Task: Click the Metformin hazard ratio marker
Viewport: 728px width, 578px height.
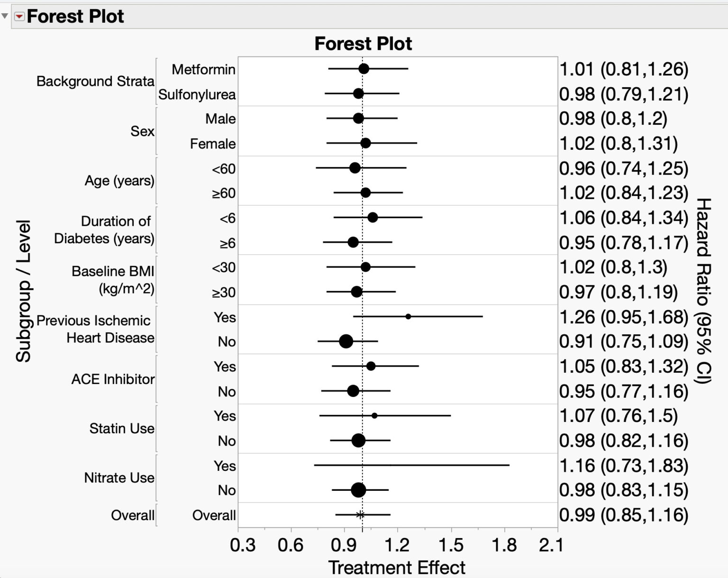Action: pyautogui.click(x=364, y=69)
